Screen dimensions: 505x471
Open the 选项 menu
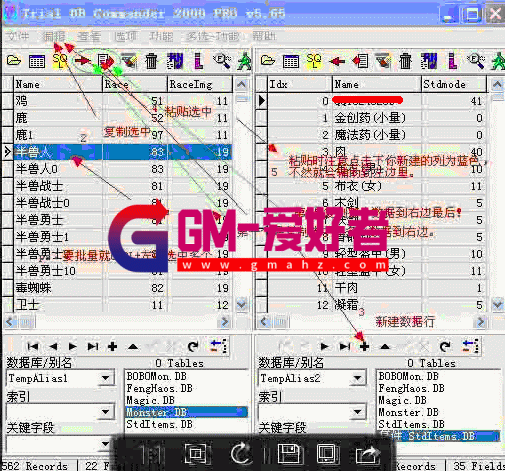tap(125, 36)
